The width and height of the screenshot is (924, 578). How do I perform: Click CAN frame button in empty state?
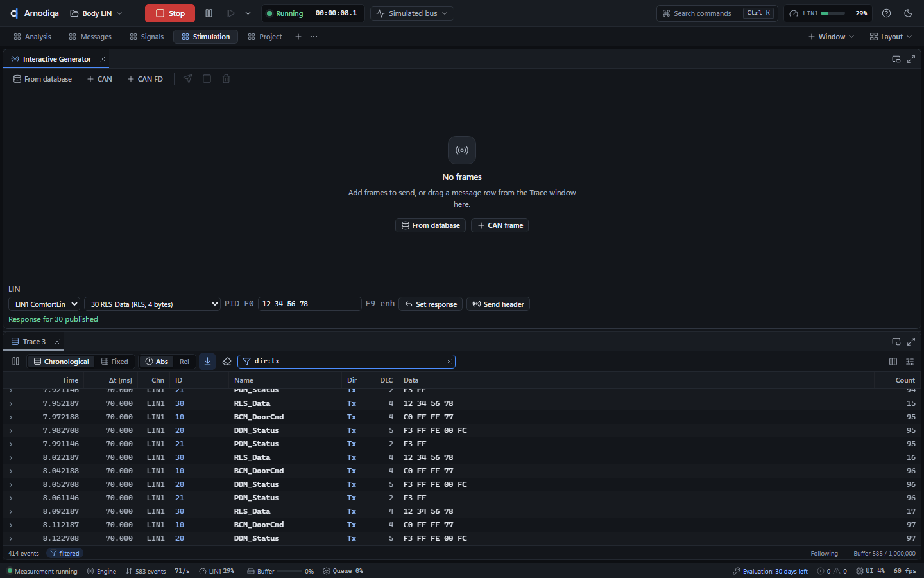click(x=500, y=225)
